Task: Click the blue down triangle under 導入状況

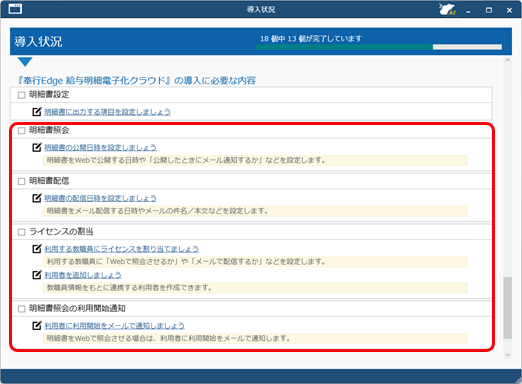Action: (x=25, y=62)
